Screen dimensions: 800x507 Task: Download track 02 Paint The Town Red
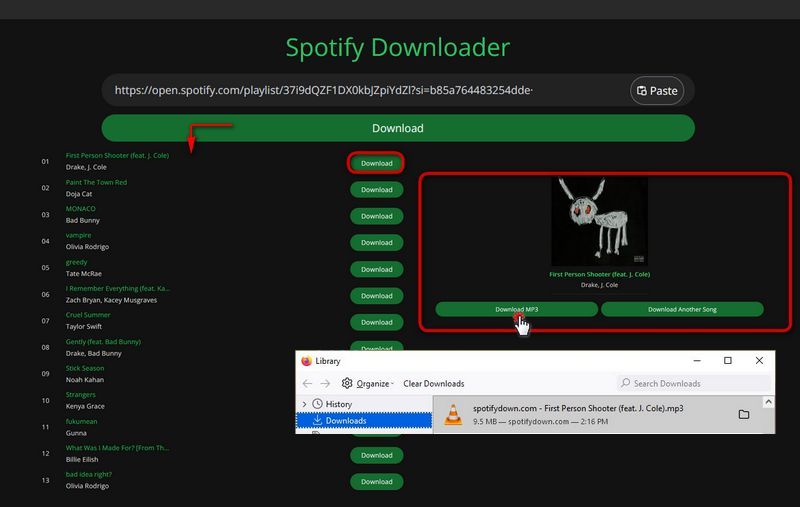click(377, 190)
